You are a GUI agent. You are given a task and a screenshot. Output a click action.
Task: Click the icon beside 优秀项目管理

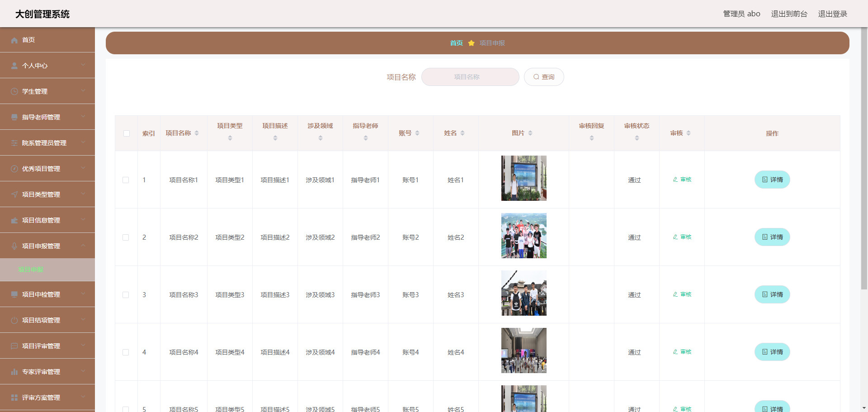14,169
